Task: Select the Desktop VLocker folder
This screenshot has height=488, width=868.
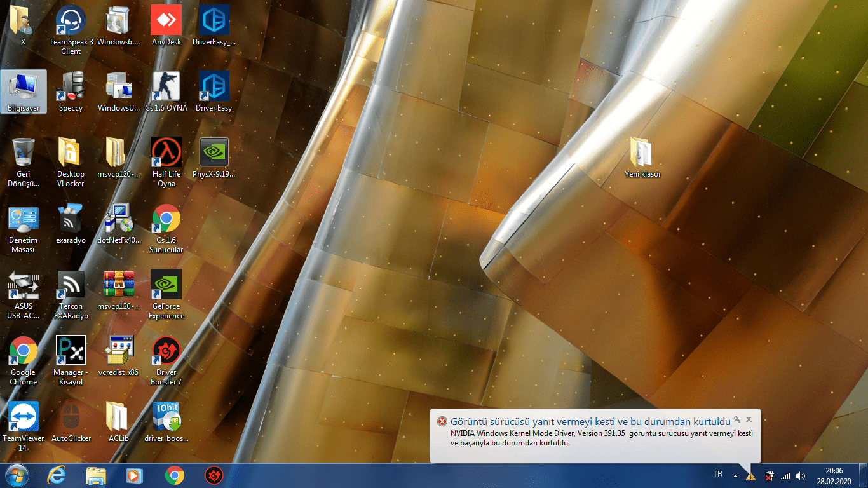Action: [71, 162]
